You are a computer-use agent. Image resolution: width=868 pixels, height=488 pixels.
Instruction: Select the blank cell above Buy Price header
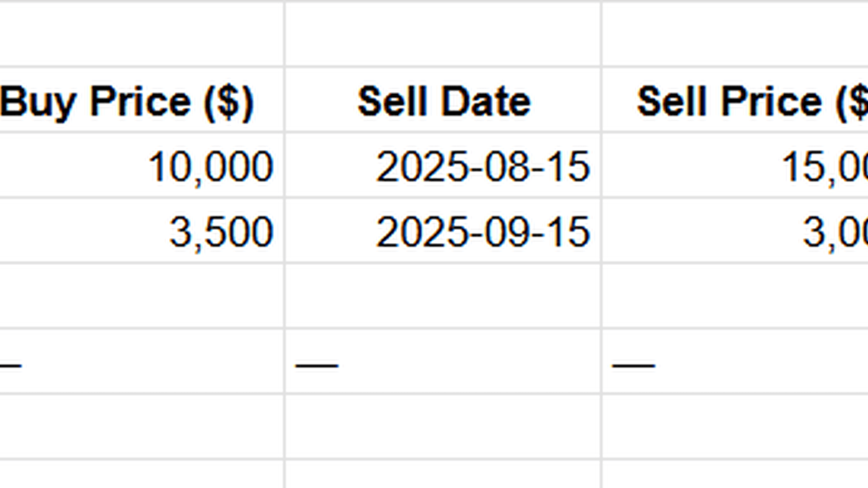[x=142, y=34]
